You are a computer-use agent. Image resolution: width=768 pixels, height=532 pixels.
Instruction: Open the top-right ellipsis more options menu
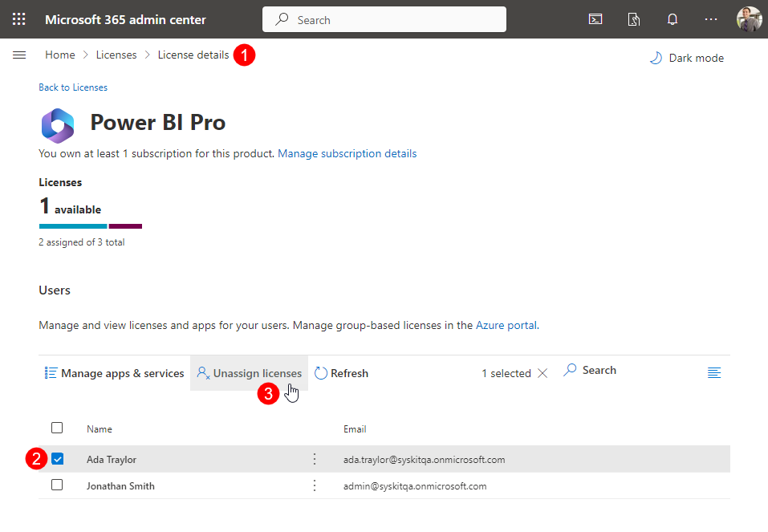coord(710,18)
